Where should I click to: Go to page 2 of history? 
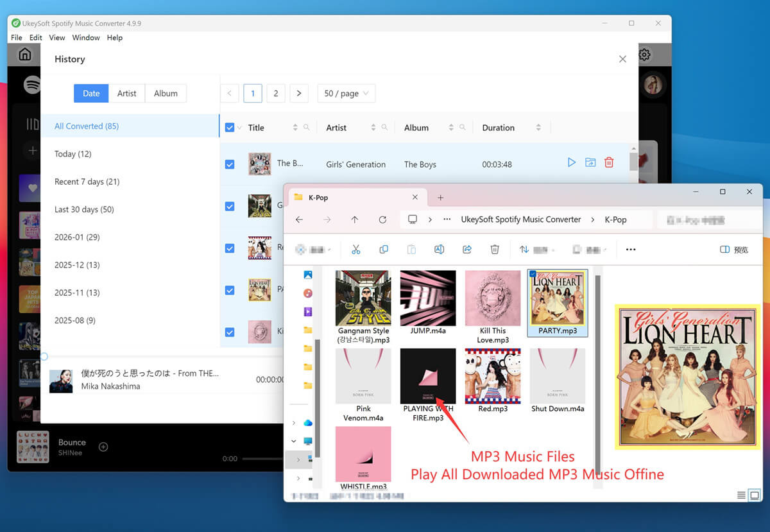click(x=276, y=93)
